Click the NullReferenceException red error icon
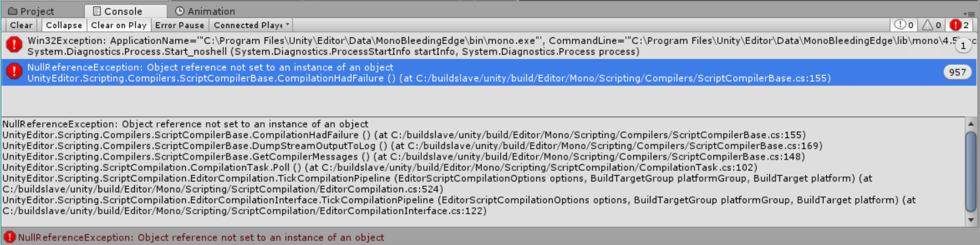 [x=14, y=71]
